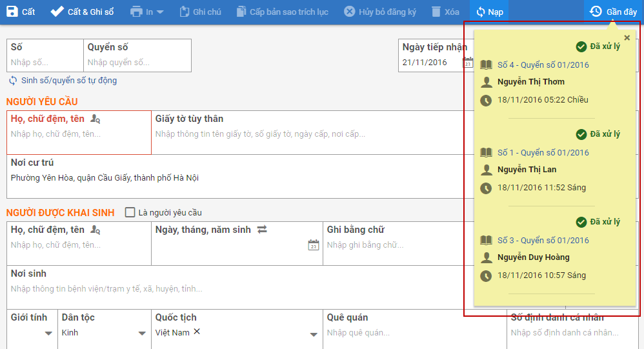Viewport: 644px width, 349px height.
Task: Click person search icon in Người được khai sinh
Action: pyautogui.click(x=95, y=230)
